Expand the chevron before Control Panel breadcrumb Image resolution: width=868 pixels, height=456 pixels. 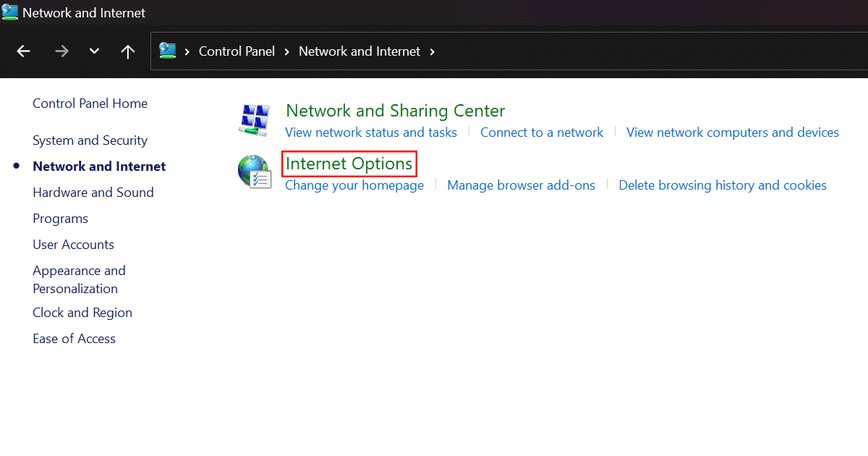click(x=187, y=51)
